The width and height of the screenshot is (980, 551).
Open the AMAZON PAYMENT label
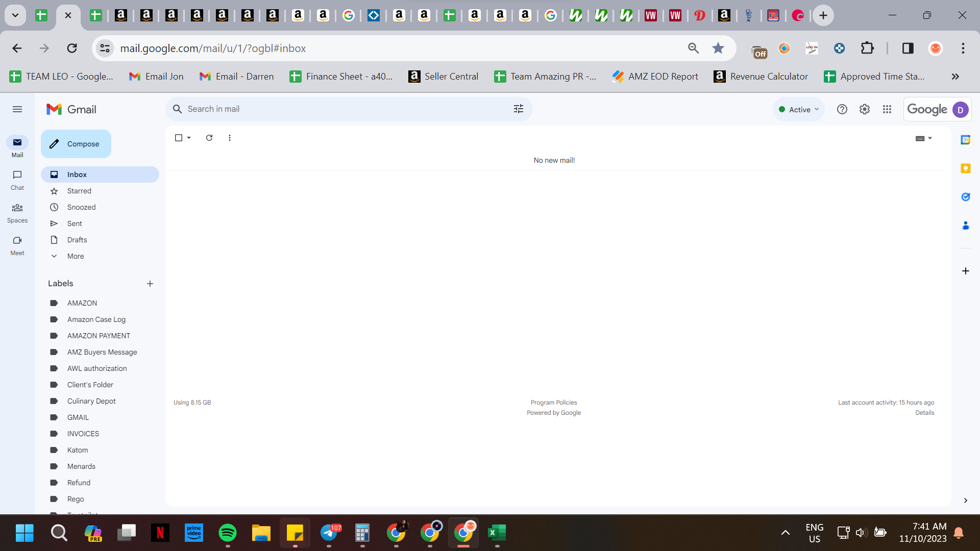(100, 336)
